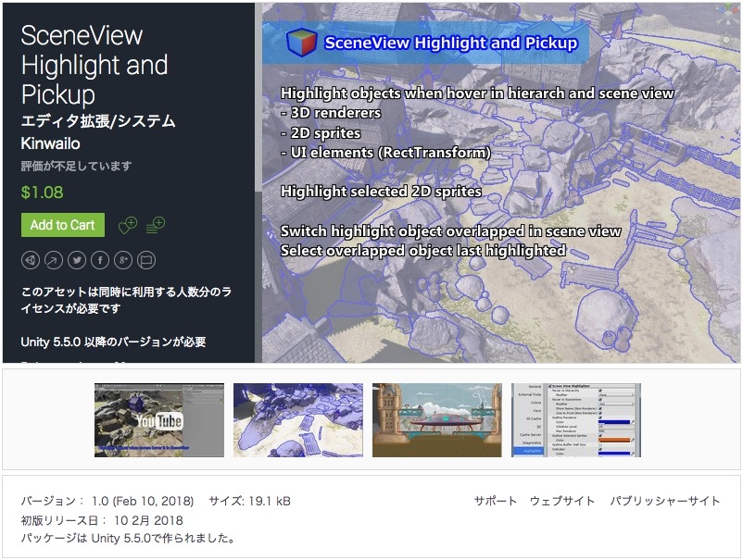Click the Add to Cart button
This screenshot has height=560, width=743.
(63, 225)
